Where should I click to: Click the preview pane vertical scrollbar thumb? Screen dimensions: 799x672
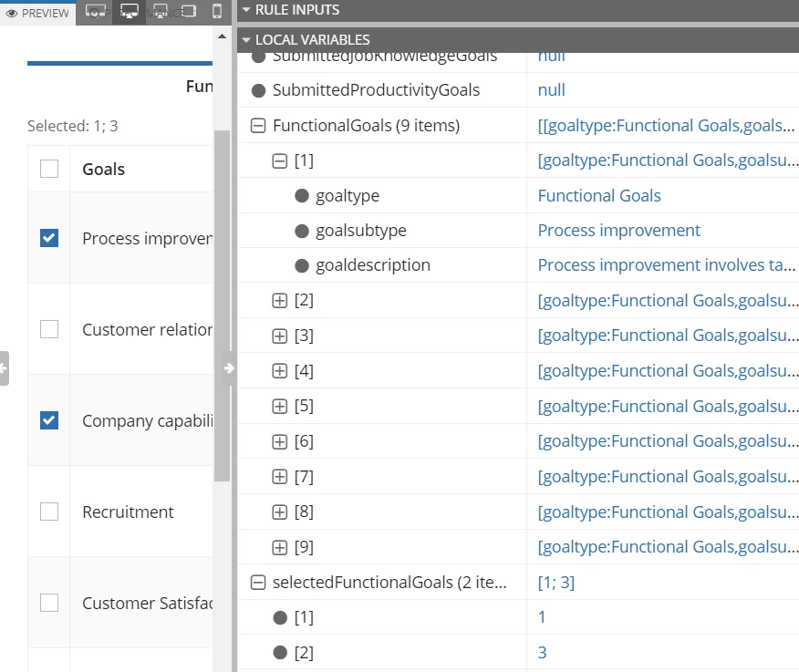222,305
